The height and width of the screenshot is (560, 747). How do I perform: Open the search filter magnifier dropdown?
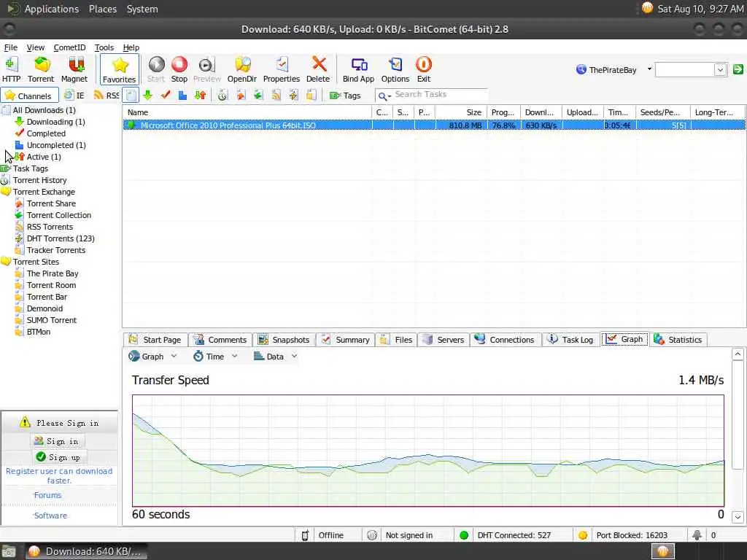(384, 96)
